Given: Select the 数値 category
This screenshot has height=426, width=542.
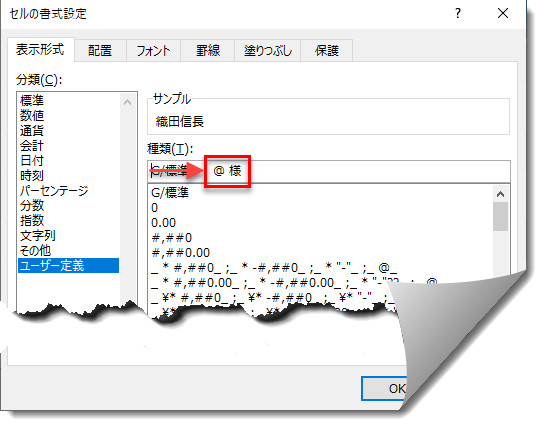Looking at the screenshot, I should tap(32, 115).
